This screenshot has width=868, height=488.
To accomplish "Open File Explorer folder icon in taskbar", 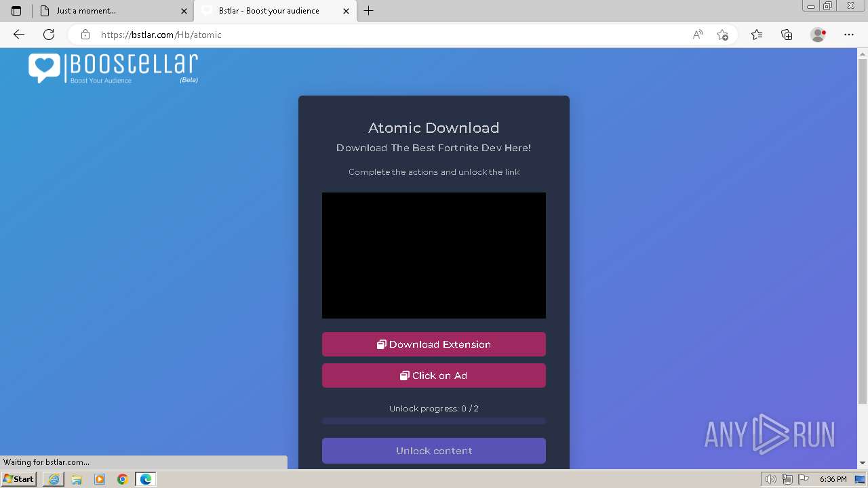I will (77, 479).
